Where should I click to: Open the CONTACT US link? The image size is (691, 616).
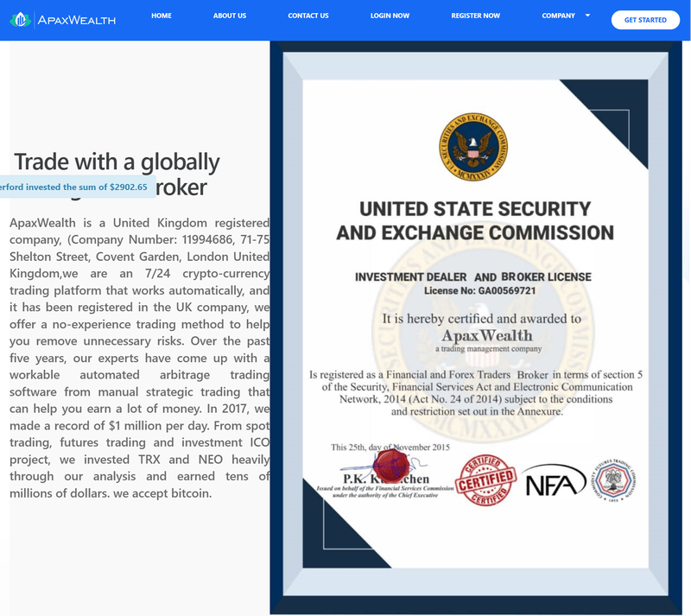(308, 16)
